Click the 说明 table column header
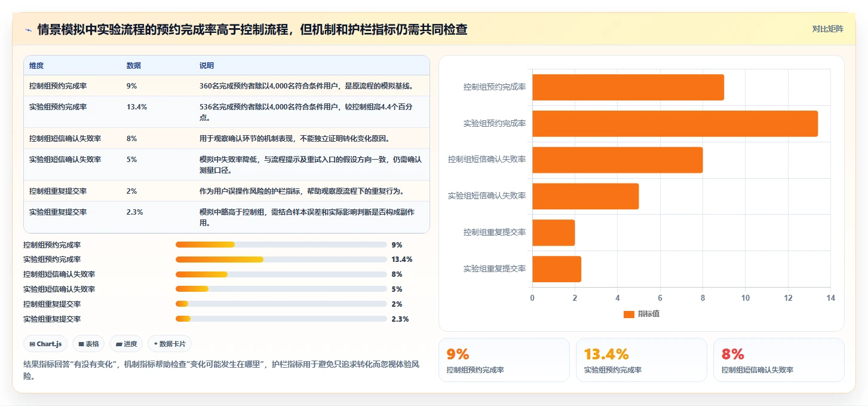 (x=207, y=66)
